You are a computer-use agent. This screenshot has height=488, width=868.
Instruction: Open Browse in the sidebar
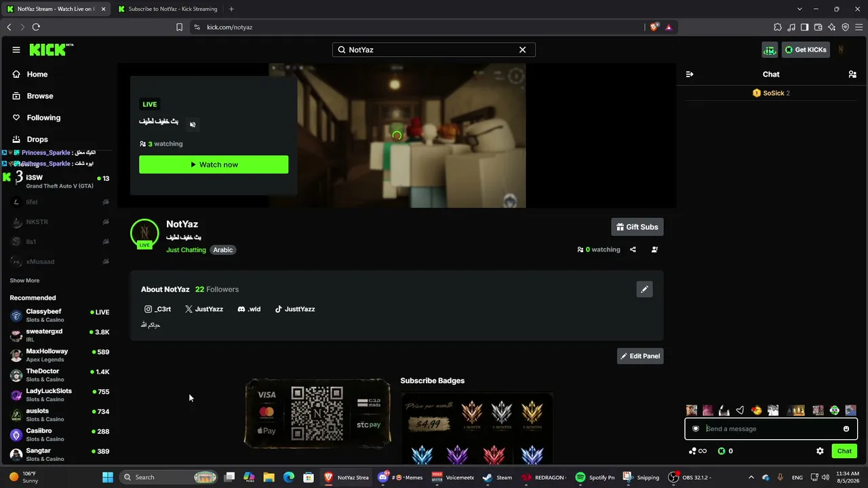[x=33, y=96]
